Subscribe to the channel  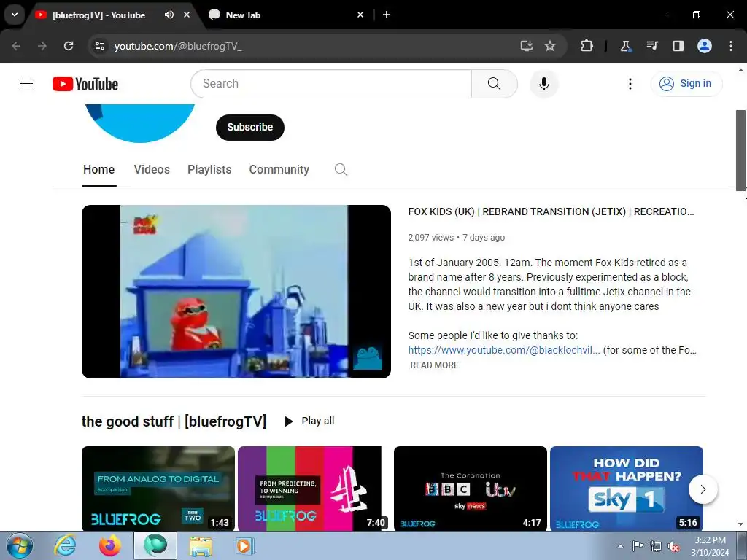[250, 127]
